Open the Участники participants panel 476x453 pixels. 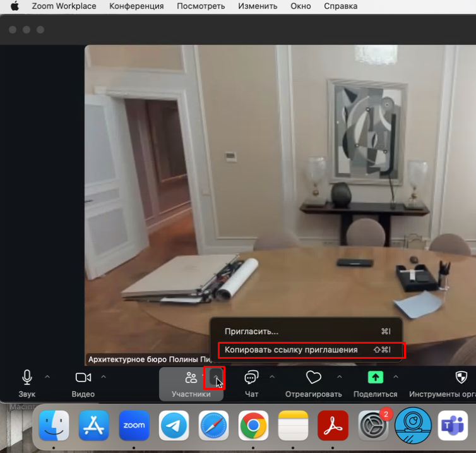[x=190, y=378]
